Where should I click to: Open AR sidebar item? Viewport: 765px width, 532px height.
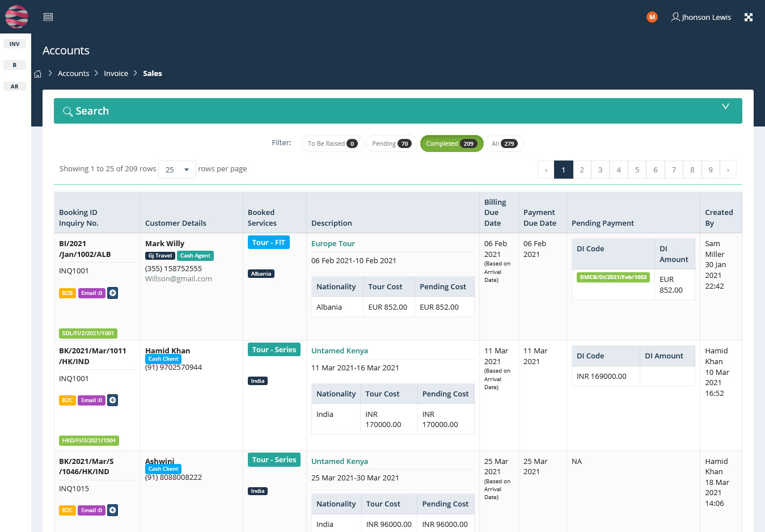tap(15, 87)
